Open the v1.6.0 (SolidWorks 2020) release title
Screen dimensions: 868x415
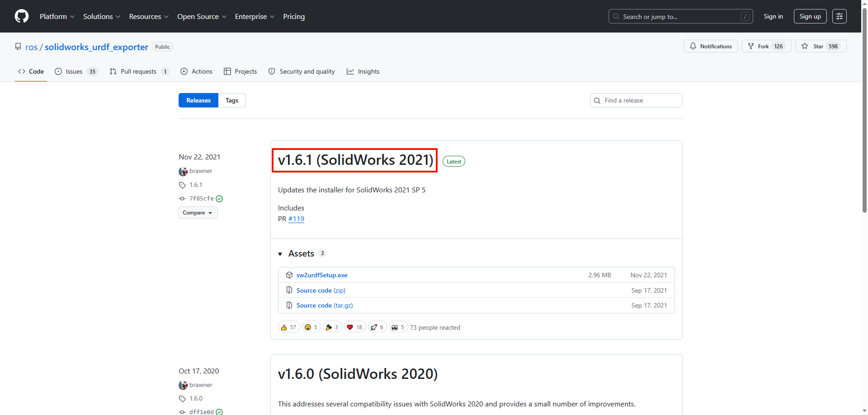[x=358, y=374]
